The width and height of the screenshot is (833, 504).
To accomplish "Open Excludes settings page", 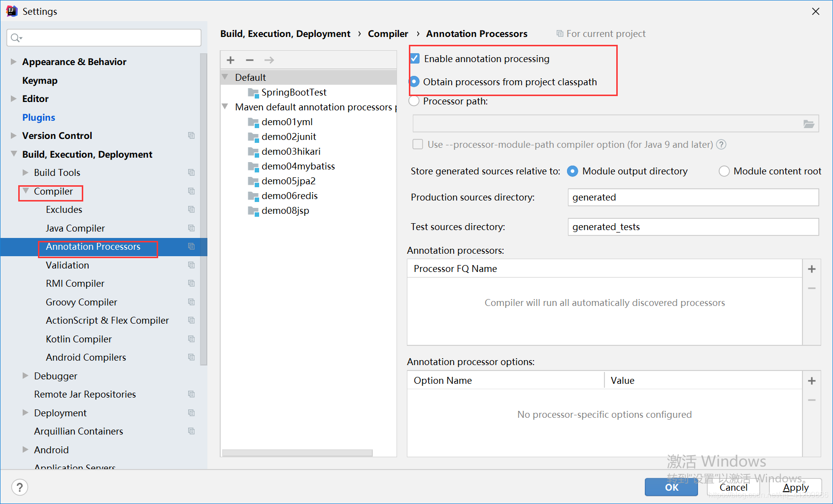I will [64, 209].
